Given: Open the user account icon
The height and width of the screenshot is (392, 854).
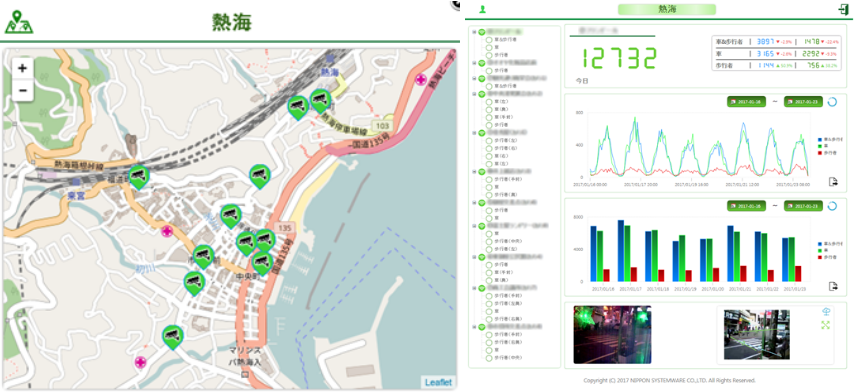Looking at the screenshot, I should pyautogui.click(x=482, y=9).
